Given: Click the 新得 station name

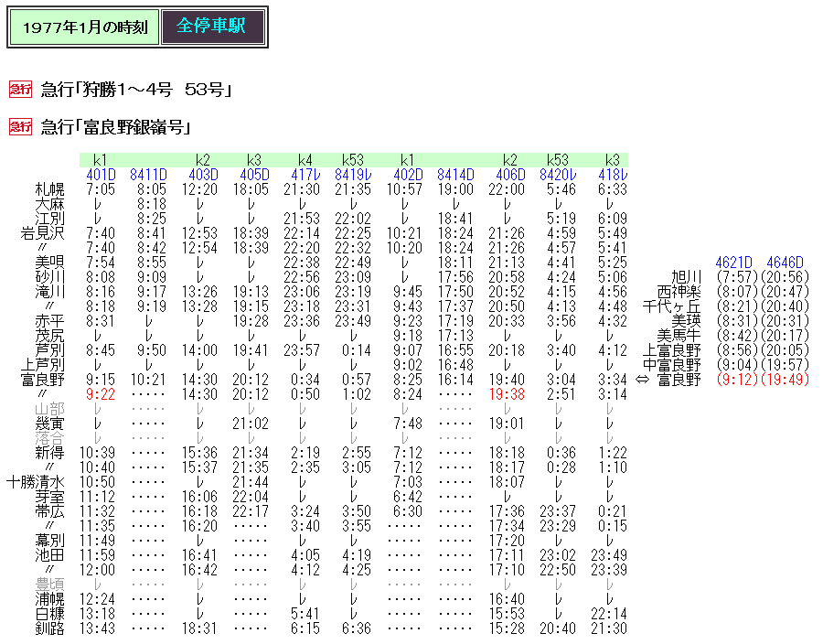Looking at the screenshot, I should (x=50, y=453).
